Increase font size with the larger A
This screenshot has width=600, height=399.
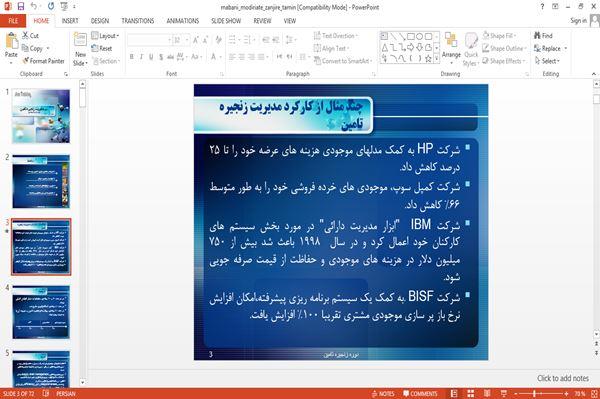coord(196,40)
